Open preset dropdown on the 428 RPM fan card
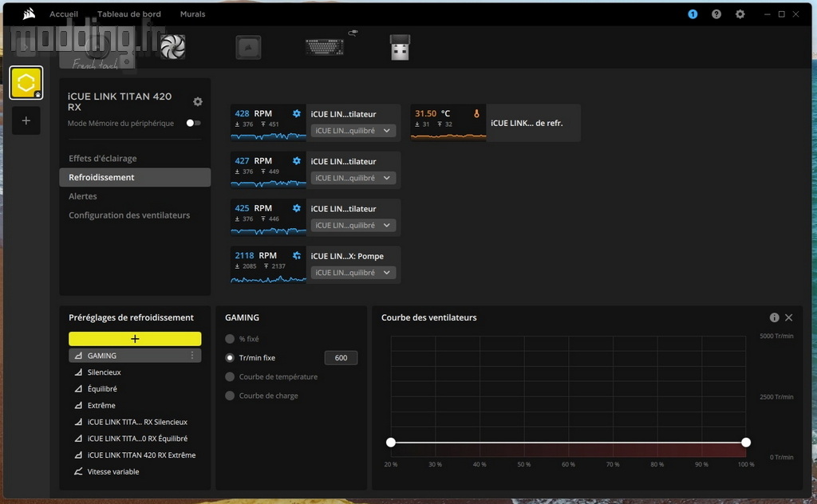The height and width of the screenshot is (504, 817). (353, 131)
